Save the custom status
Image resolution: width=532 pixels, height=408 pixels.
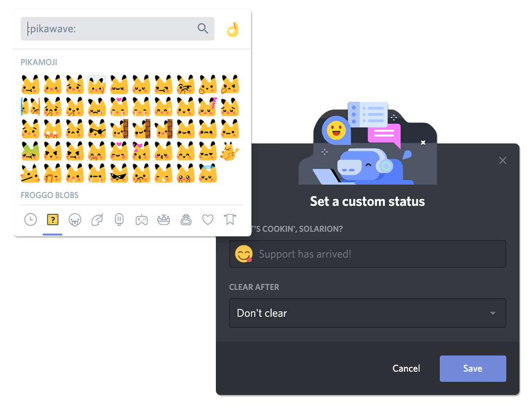click(x=473, y=369)
